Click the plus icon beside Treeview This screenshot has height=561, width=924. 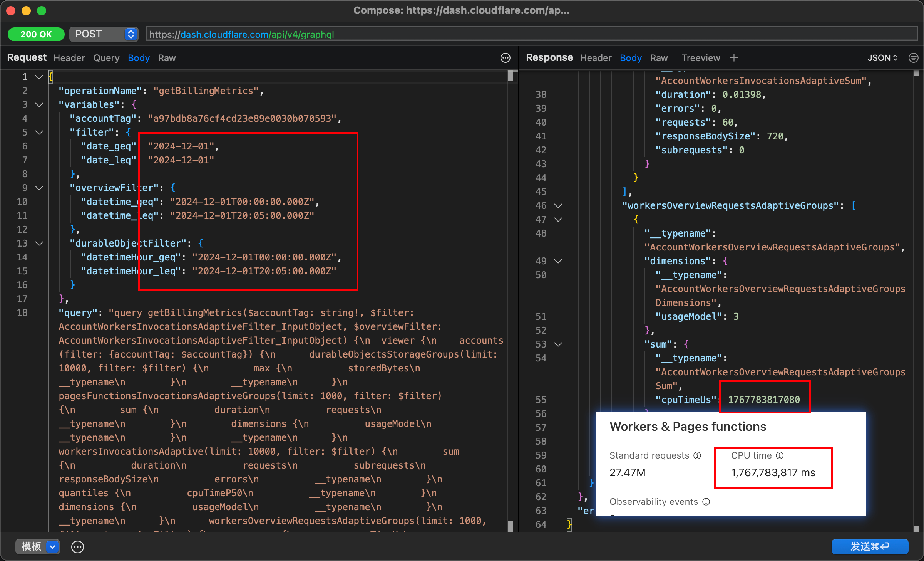click(734, 58)
